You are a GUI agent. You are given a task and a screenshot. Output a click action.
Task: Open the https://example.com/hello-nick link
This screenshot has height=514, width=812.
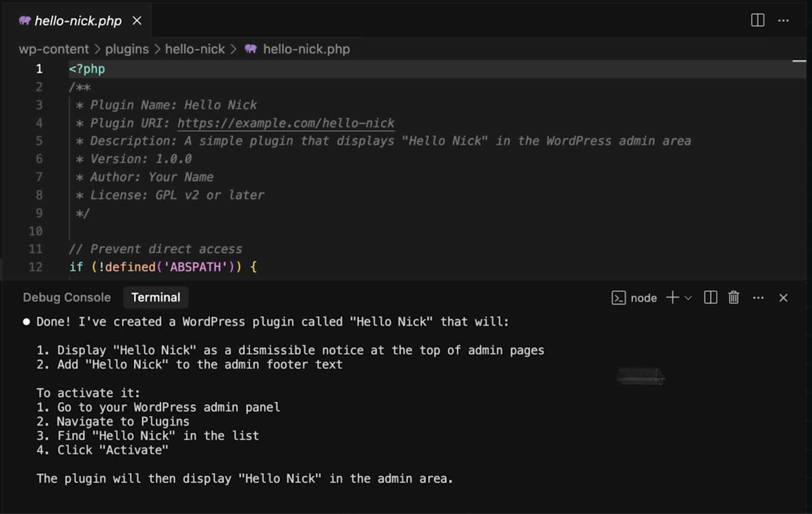tap(285, 122)
